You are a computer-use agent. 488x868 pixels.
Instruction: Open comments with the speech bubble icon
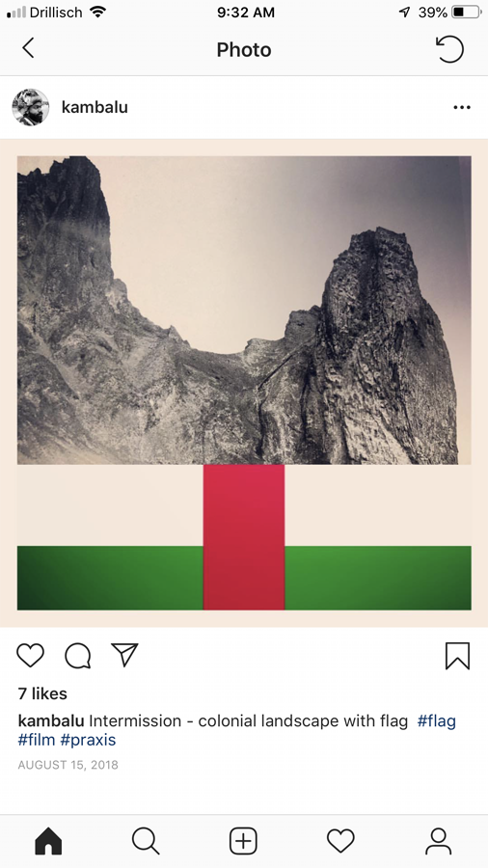78,656
